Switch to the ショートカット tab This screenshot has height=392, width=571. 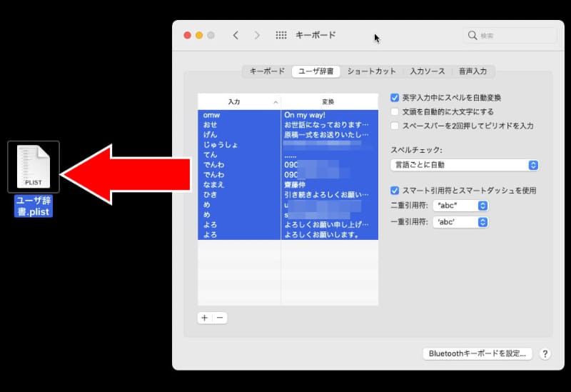click(x=371, y=71)
